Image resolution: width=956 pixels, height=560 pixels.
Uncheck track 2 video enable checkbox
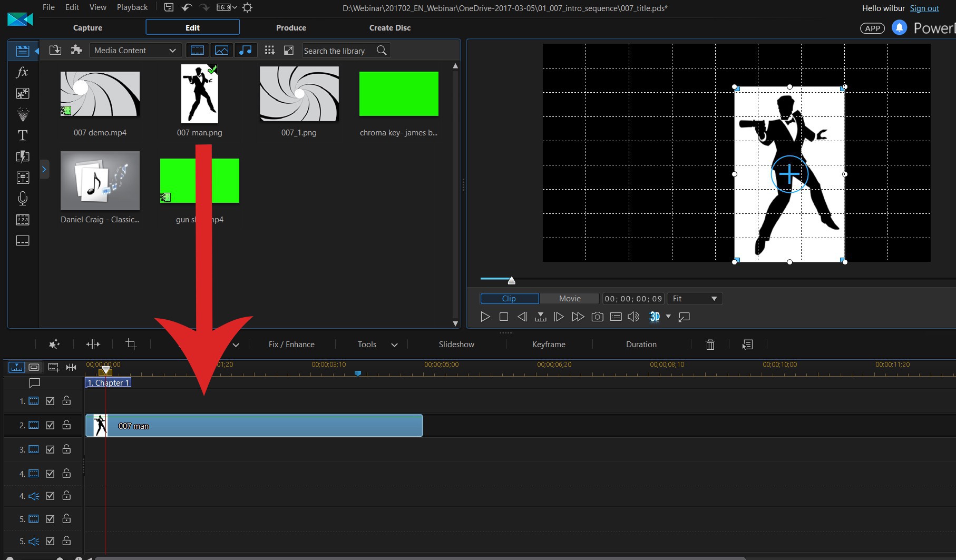click(x=50, y=425)
